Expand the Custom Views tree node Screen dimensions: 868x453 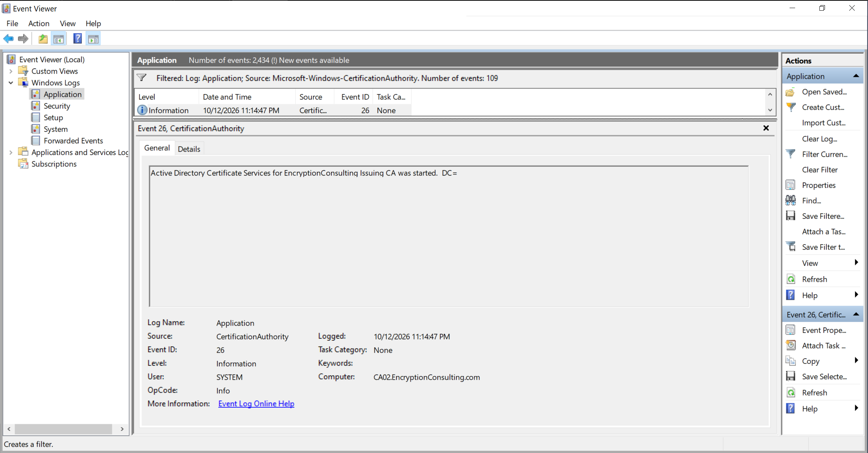click(11, 71)
